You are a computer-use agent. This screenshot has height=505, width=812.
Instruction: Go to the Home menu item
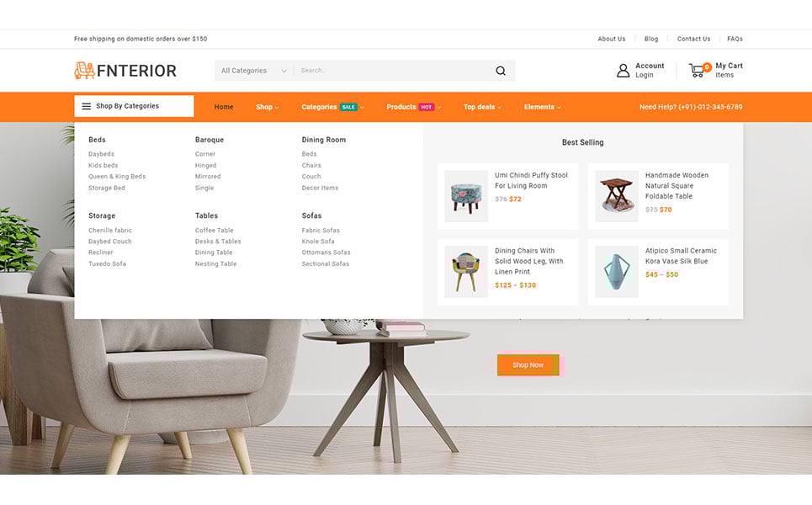224,107
